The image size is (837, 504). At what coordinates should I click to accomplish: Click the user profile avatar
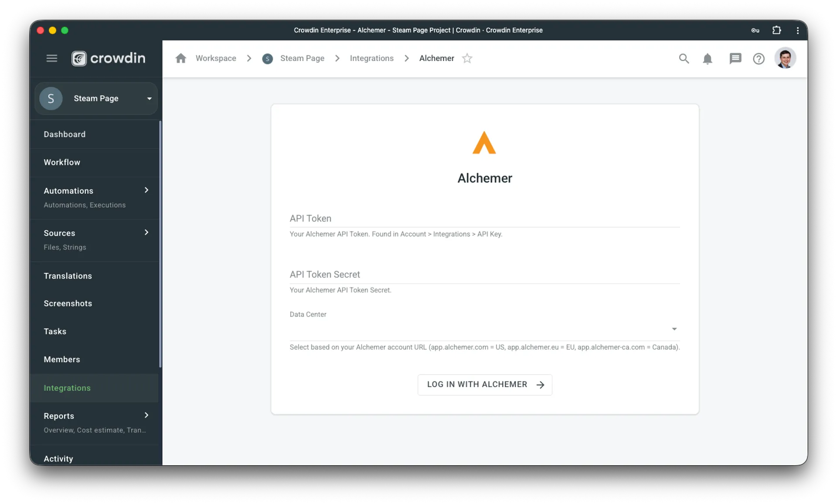click(786, 58)
